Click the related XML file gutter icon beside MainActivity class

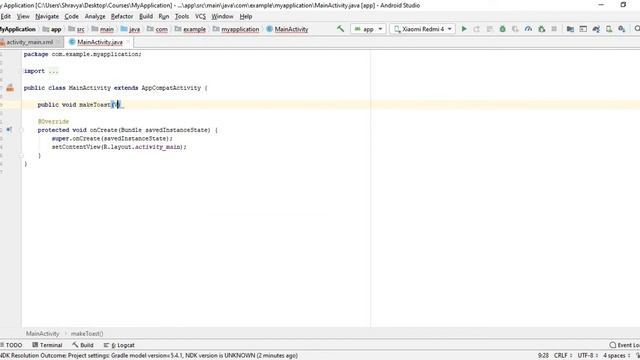tap(10, 88)
